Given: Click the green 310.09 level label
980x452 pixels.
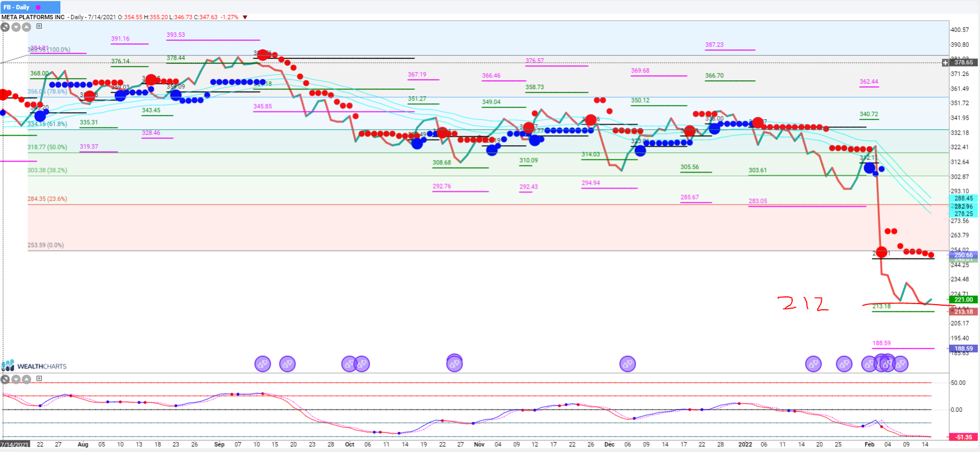Looking at the screenshot, I should [x=529, y=161].
